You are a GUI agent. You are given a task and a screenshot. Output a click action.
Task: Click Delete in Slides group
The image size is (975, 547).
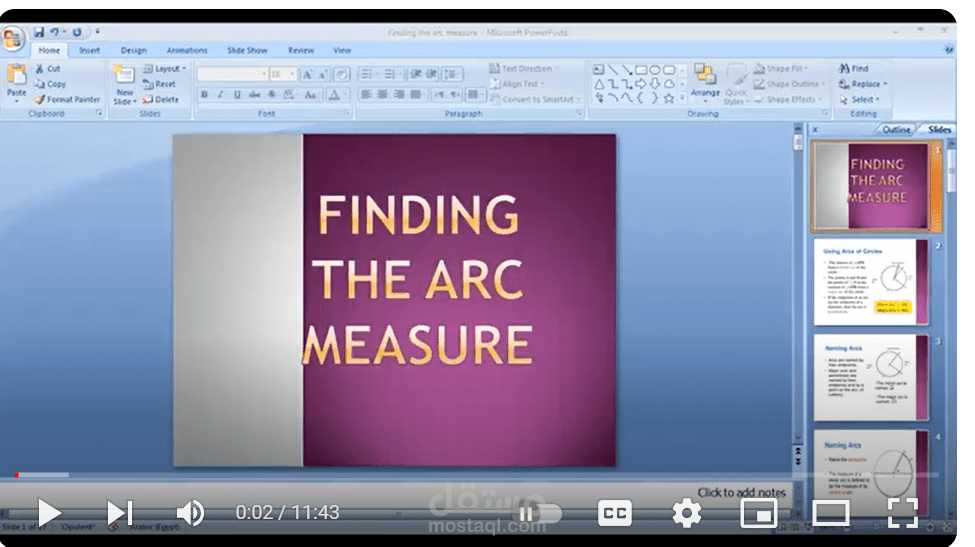160,99
